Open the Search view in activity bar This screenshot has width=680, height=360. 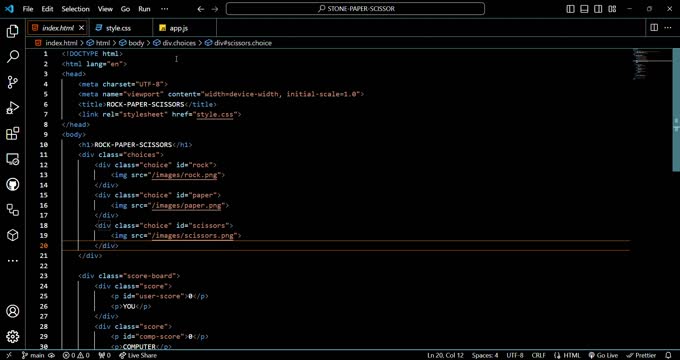13,56
